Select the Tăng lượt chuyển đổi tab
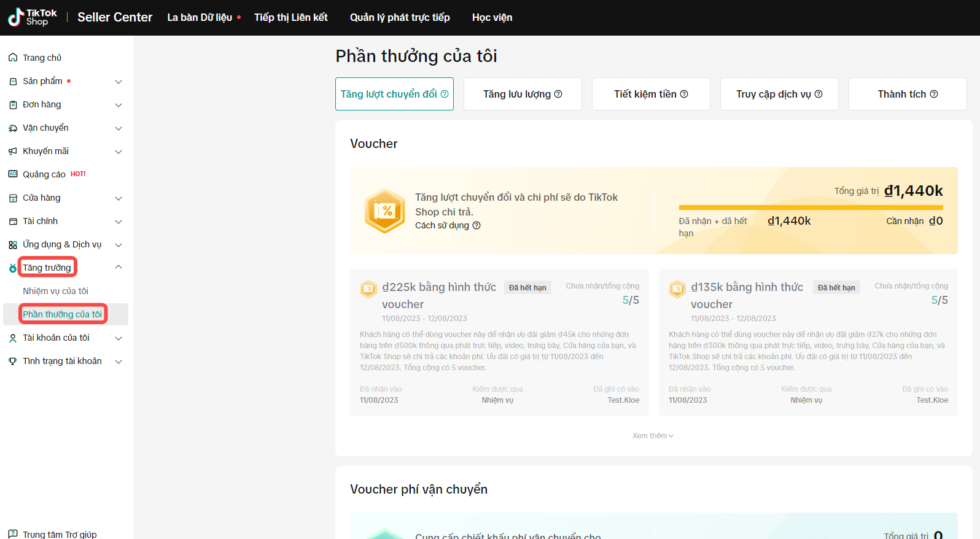Screen dimensions: 980x539 tap(394, 94)
